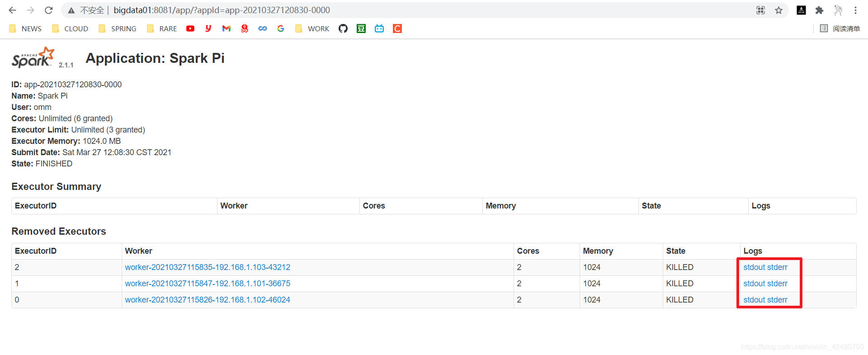Click the KILLED state for executor 1
Screen dimensions: 868x355
(679, 284)
